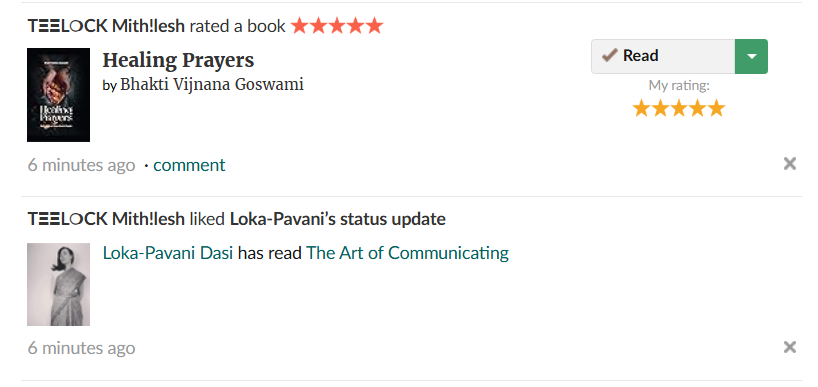Open TEELOCK Mith!lesh profile in liked post
Screen dimensions: 818x387
click(x=106, y=219)
